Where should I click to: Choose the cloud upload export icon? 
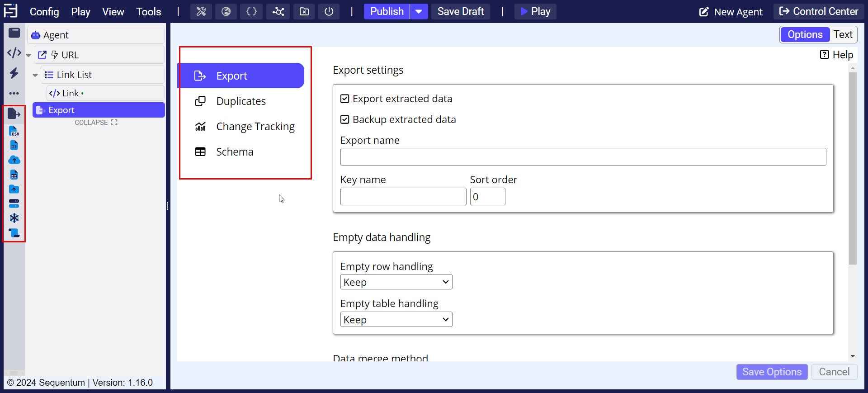[x=14, y=160]
